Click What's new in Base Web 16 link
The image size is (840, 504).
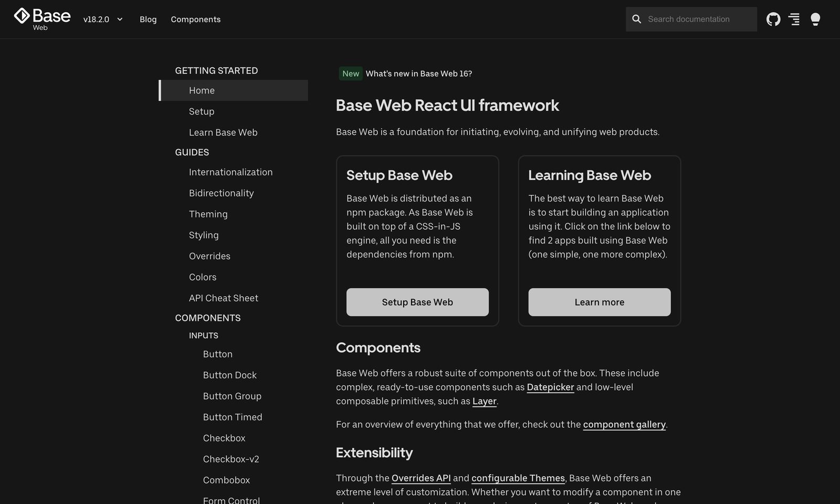(419, 73)
